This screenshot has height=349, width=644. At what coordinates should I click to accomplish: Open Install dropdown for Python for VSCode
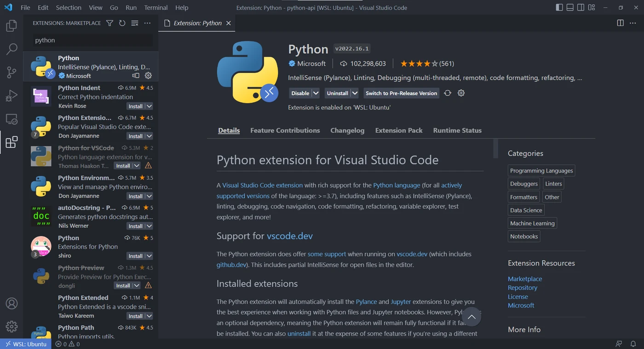coord(136,166)
